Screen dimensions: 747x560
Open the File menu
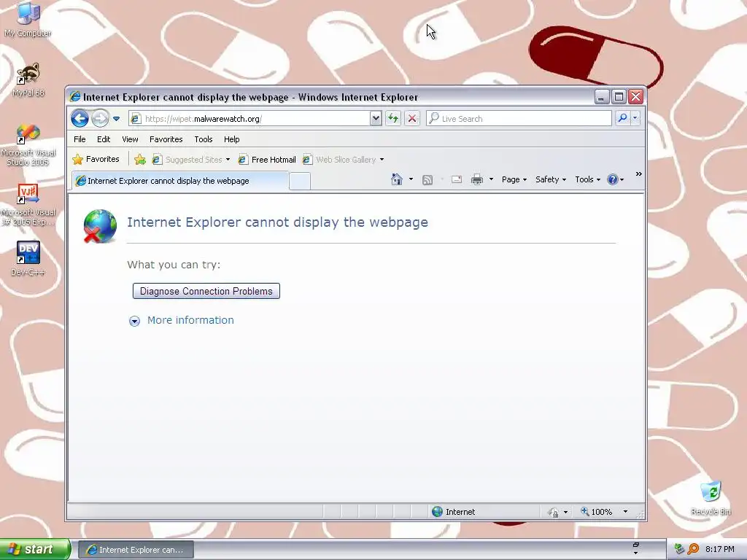click(80, 139)
